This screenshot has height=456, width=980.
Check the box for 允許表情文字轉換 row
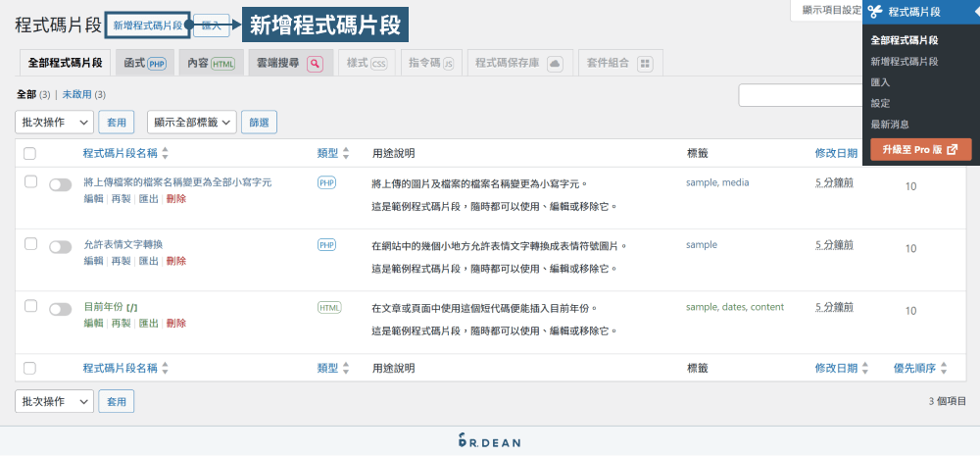pos(30,244)
